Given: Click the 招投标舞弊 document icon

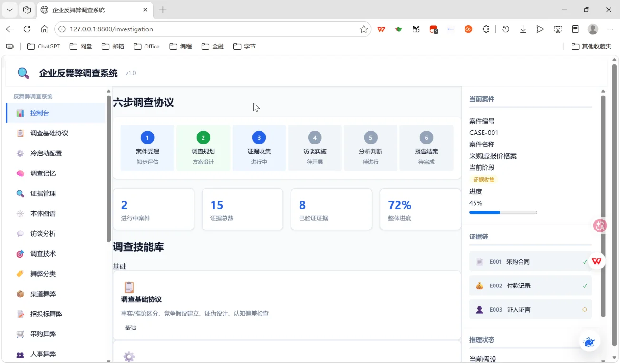Looking at the screenshot, I should [x=20, y=314].
